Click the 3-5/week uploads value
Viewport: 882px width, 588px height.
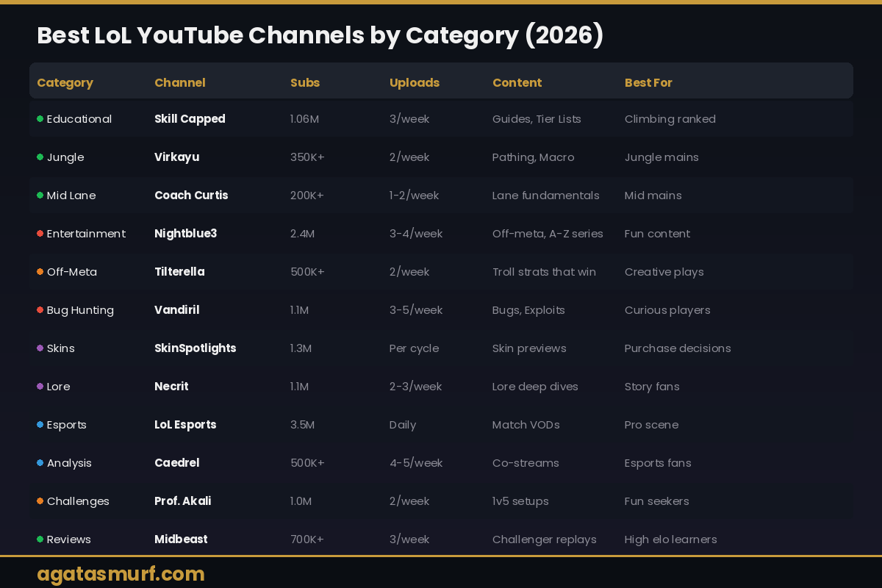(416, 310)
